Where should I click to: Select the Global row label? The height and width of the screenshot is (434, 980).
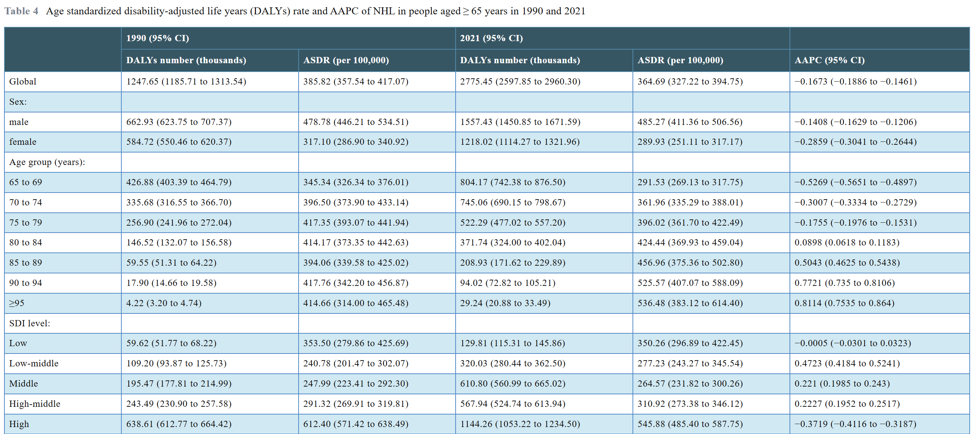pyautogui.click(x=23, y=81)
